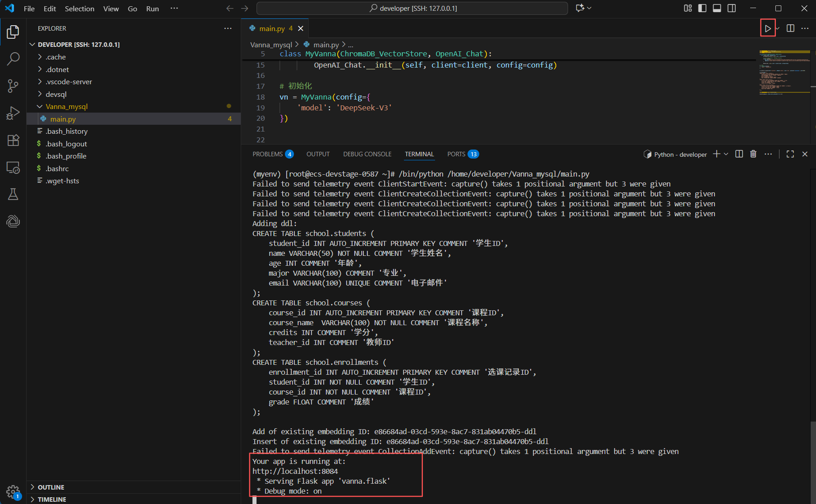
Task: Select the .bashrc file in Explorer
Action: tap(57, 168)
